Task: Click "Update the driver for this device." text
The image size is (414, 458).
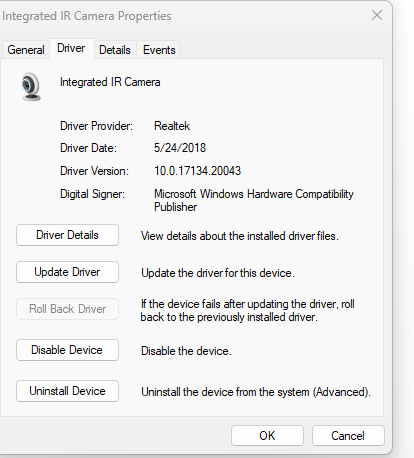Action: tap(218, 273)
